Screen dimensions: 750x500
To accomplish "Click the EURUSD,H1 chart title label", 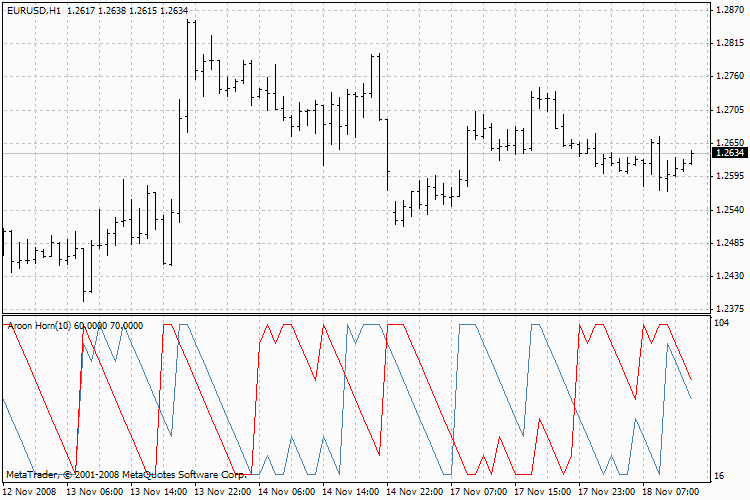I will 34,11.
